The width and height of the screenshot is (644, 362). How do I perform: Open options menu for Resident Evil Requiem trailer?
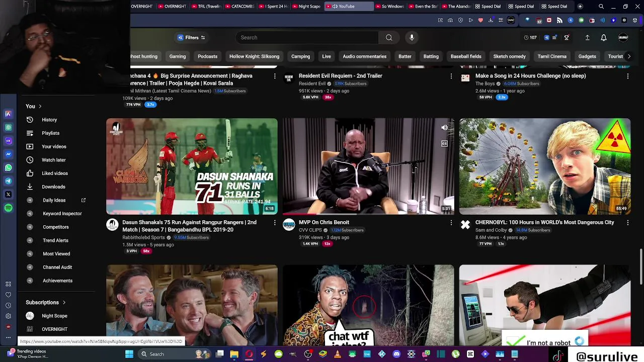(451, 76)
